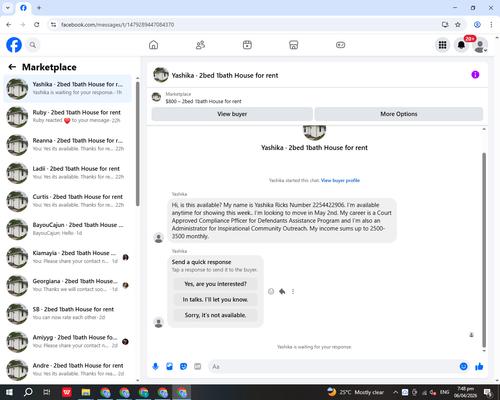The height and width of the screenshot is (400, 500).
Task: Reply to the quick response message
Action: click(282, 292)
